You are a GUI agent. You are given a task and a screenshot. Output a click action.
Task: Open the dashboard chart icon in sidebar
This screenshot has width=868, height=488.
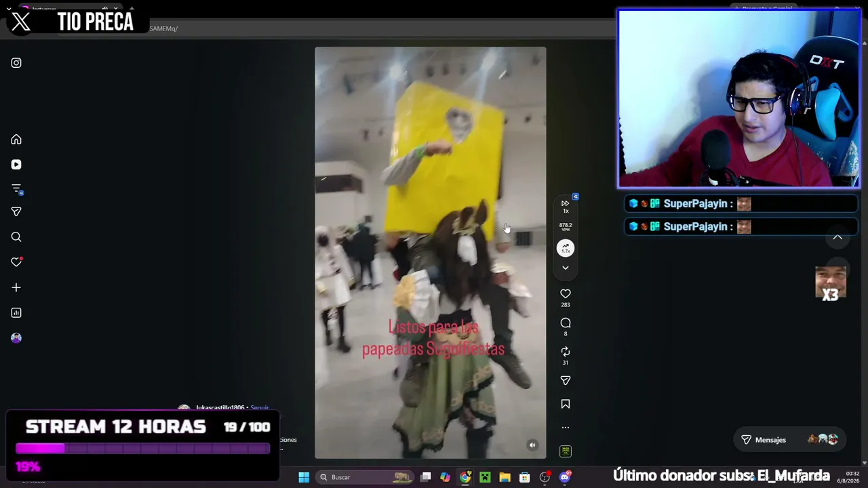(x=16, y=312)
